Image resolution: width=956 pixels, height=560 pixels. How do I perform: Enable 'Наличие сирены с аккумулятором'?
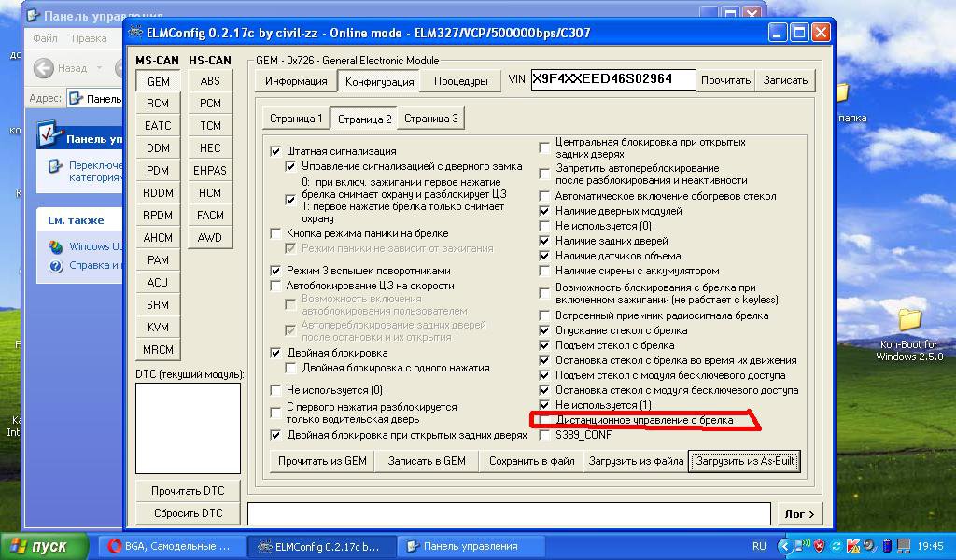click(544, 272)
